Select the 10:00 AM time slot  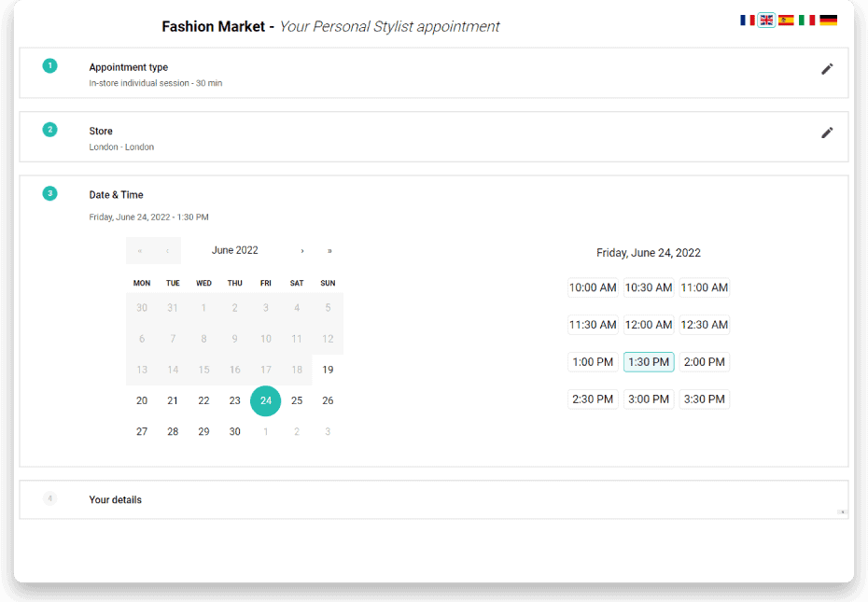point(593,287)
